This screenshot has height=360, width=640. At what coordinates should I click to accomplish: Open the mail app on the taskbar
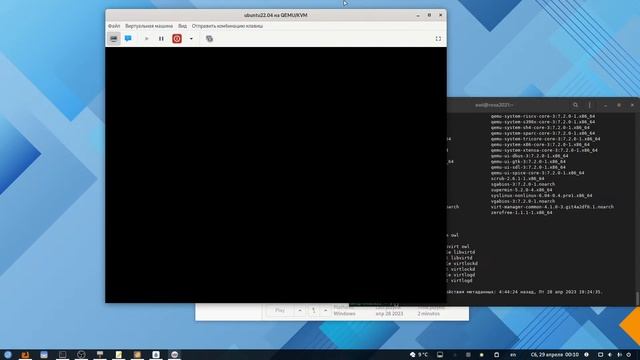(44, 355)
